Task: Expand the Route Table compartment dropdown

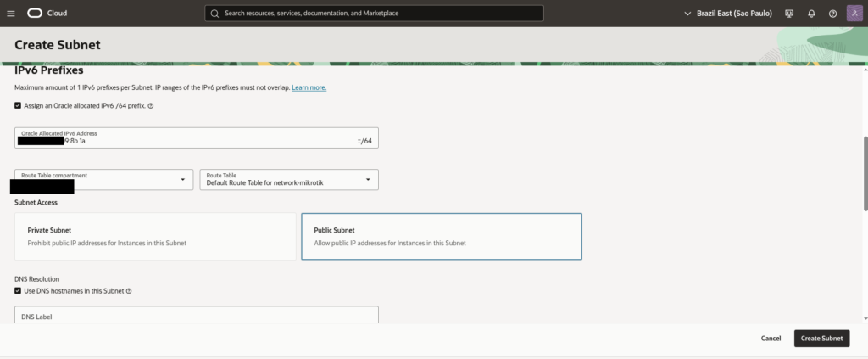Action: [182, 180]
